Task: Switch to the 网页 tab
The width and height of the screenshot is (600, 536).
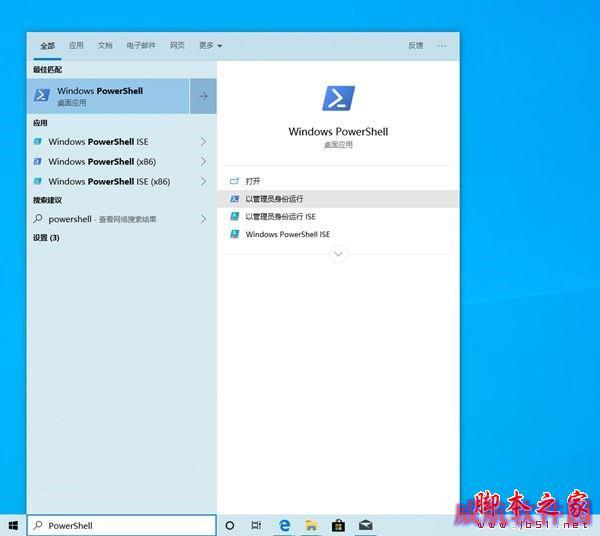Action: point(177,46)
